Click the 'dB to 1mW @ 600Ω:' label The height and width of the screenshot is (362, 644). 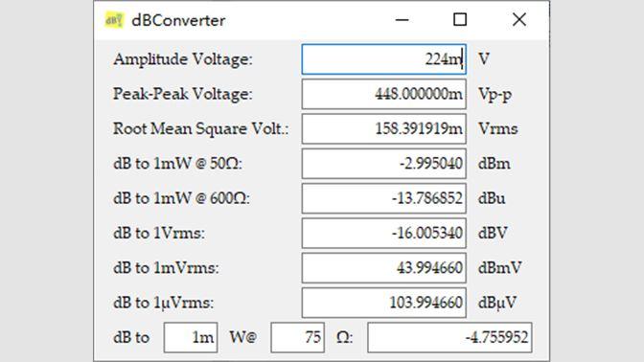click(181, 198)
